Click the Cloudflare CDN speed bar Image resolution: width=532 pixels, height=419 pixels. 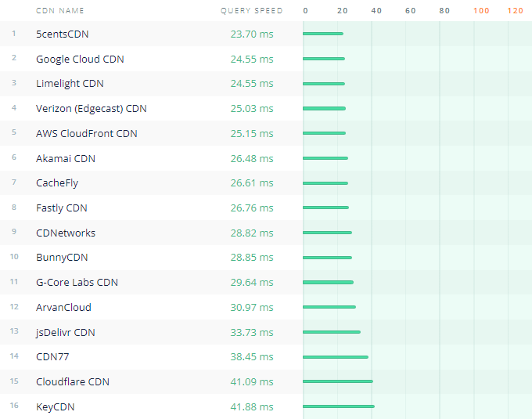tap(338, 381)
